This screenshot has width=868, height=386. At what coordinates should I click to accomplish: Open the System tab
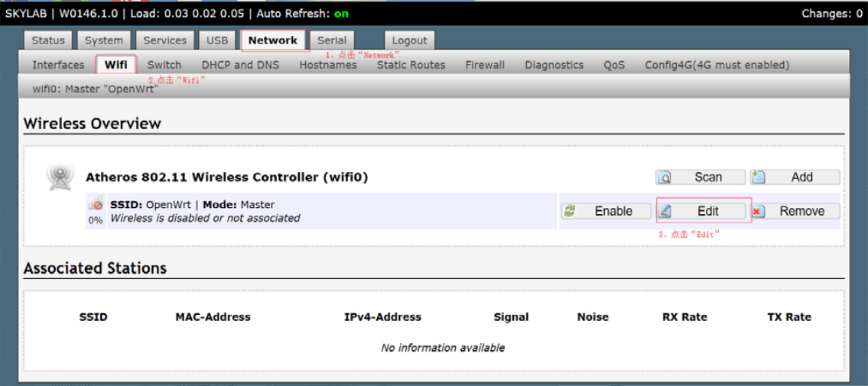point(103,41)
